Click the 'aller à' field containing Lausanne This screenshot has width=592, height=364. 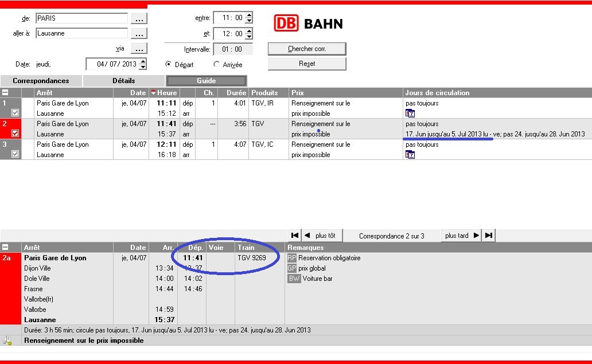click(x=81, y=33)
